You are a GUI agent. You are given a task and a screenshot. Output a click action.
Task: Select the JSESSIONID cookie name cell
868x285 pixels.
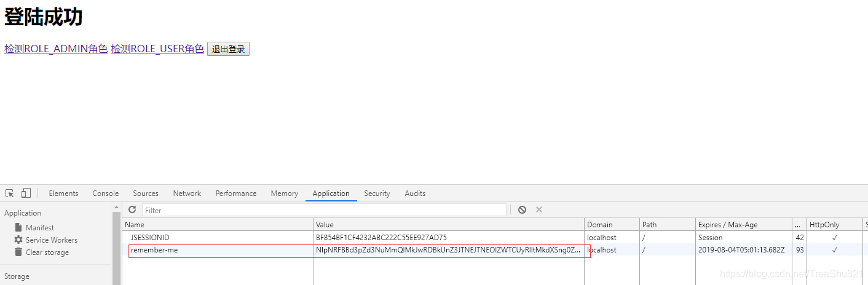218,238
